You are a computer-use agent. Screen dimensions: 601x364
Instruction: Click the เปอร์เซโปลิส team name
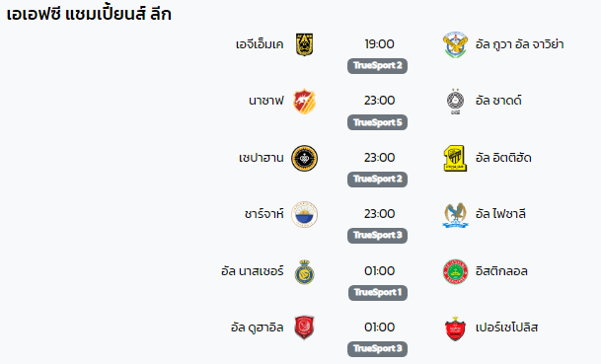click(x=506, y=328)
